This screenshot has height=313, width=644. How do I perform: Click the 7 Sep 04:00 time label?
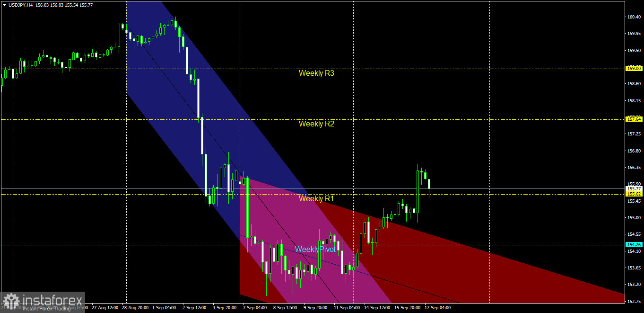[254, 308]
